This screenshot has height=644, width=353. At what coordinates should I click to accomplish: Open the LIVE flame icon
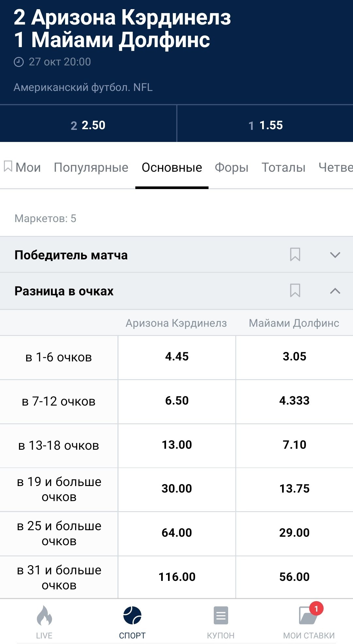pyautogui.click(x=44, y=616)
